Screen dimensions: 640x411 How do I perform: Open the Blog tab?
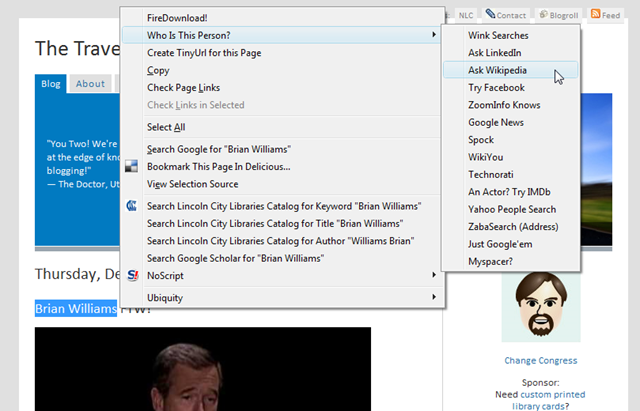point(51,84)
